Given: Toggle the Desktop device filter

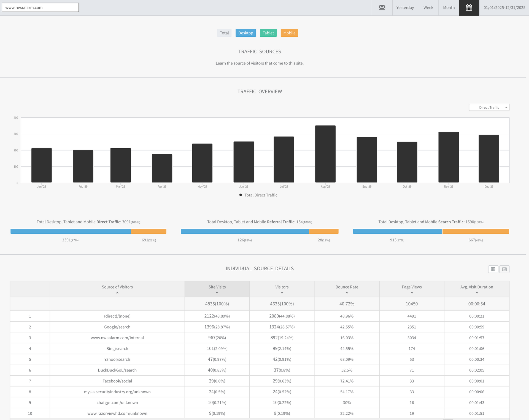Looking at the screenshot, I should click(x=245, y=33).
